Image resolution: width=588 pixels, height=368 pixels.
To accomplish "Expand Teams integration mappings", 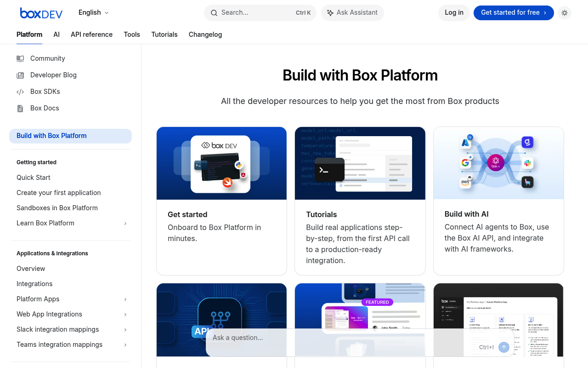I will tap(125, 345).
